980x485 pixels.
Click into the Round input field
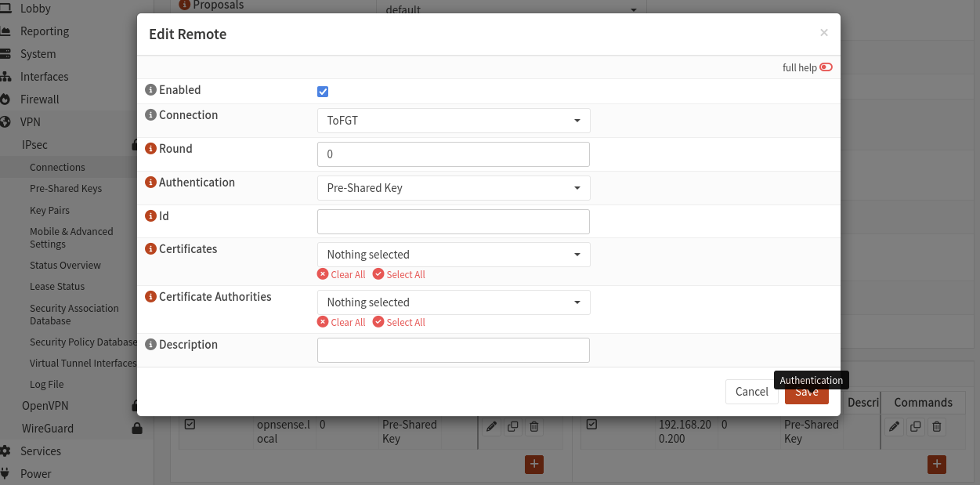(454, 154)
